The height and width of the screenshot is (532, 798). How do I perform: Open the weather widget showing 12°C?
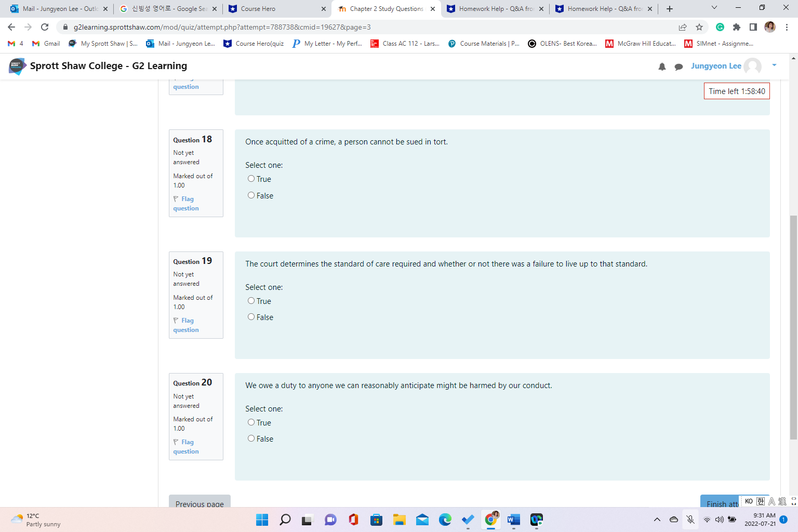click(36, 520)
